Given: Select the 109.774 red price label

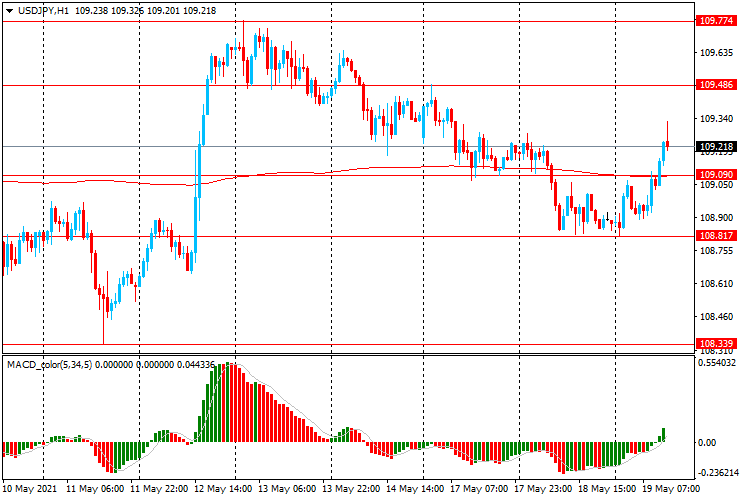Looking at the screenshot, I should pos(716,20).
